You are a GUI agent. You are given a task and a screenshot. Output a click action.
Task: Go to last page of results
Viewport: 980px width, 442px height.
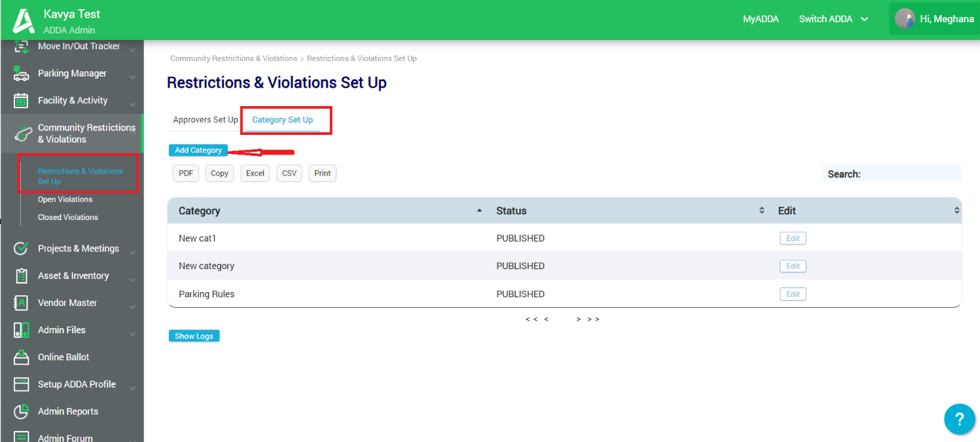click(x=593, y=320)
